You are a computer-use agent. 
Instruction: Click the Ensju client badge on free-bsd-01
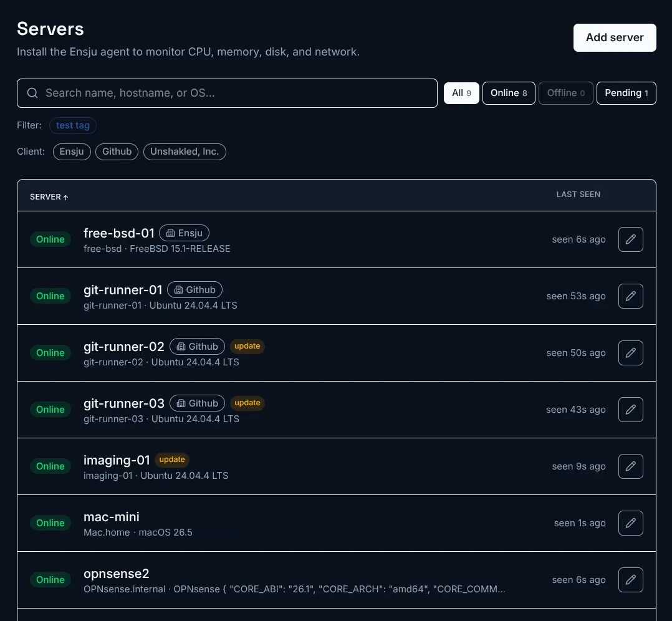tap(185, 233)
